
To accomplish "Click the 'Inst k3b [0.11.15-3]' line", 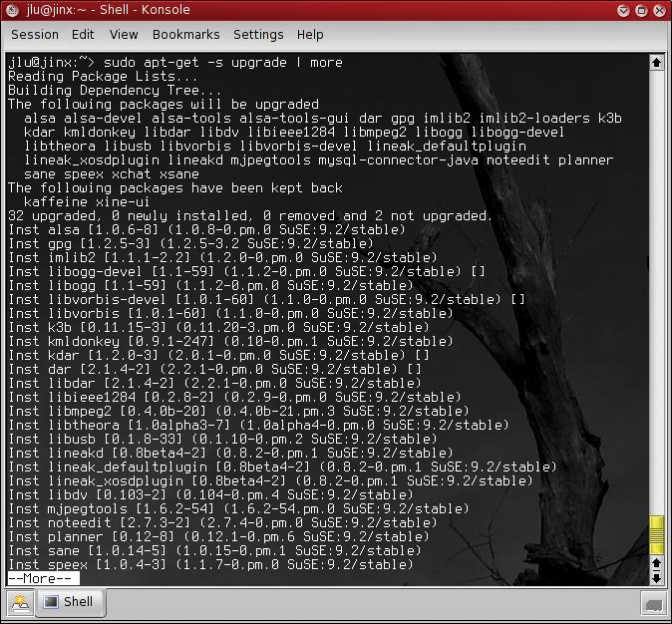I will click(218, 327).
